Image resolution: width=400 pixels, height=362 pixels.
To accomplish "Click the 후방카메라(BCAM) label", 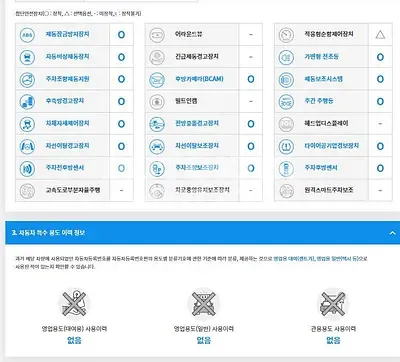I will pos(199,79).
